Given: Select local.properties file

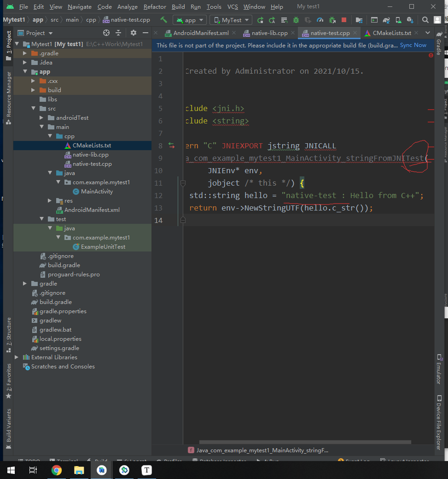Looking at the screenshot, I should (x=60, y=339).
